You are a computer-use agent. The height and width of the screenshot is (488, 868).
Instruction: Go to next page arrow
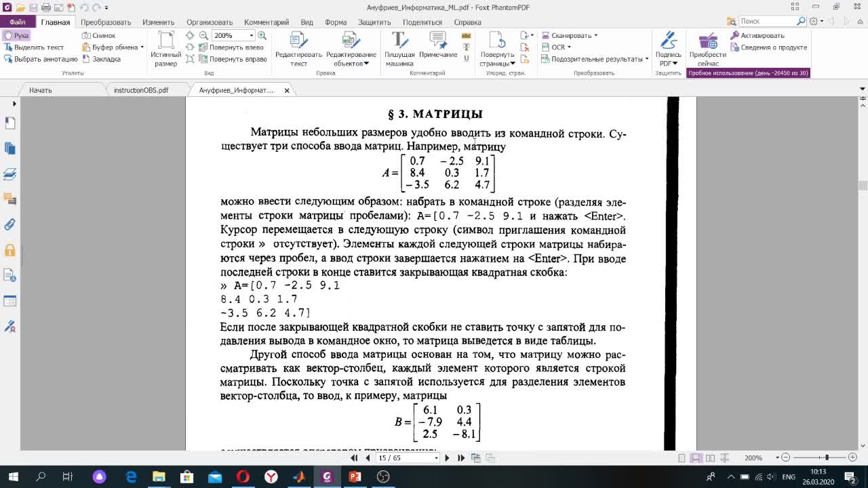click(447, 458)
